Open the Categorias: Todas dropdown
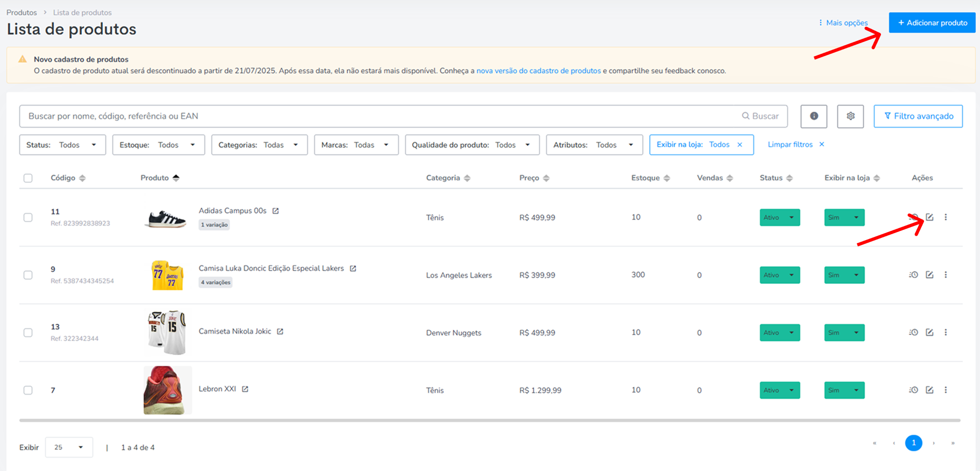The width and height of the screenshot is (980, 471). point(259,145)
